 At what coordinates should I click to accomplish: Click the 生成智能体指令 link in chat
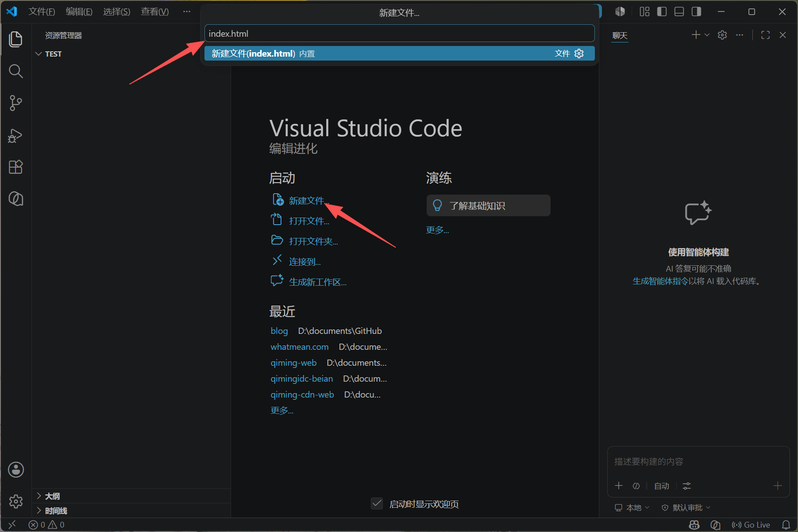[660, 281]
